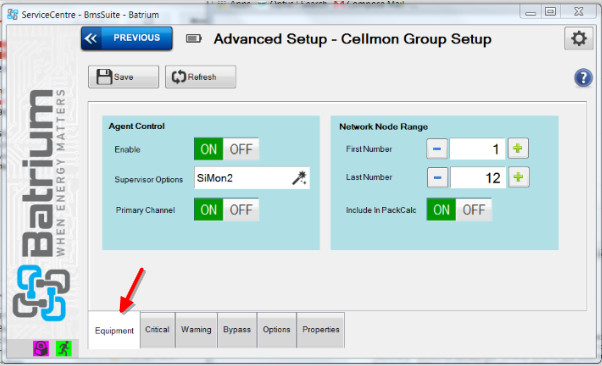Decrease First Number with minus button
Viewport: 602px width, 366px height.
click(x=437, y=149)
